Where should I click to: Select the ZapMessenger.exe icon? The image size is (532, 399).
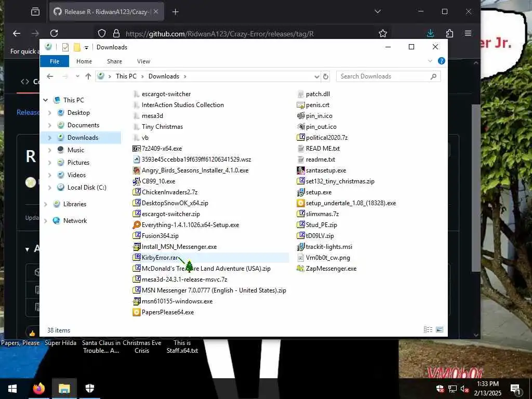pyautogui.click(x=301, y=269)
